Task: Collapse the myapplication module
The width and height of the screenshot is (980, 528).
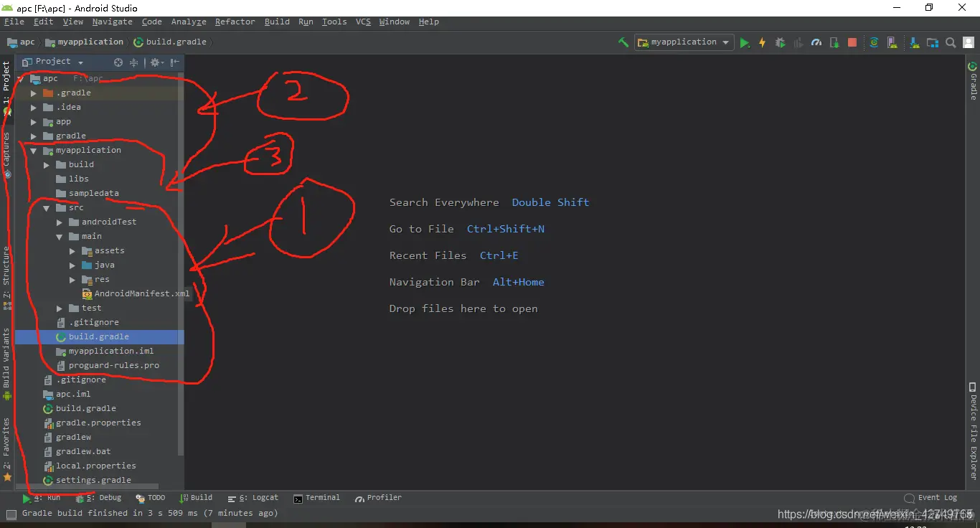Action: (x=33, y=151)
